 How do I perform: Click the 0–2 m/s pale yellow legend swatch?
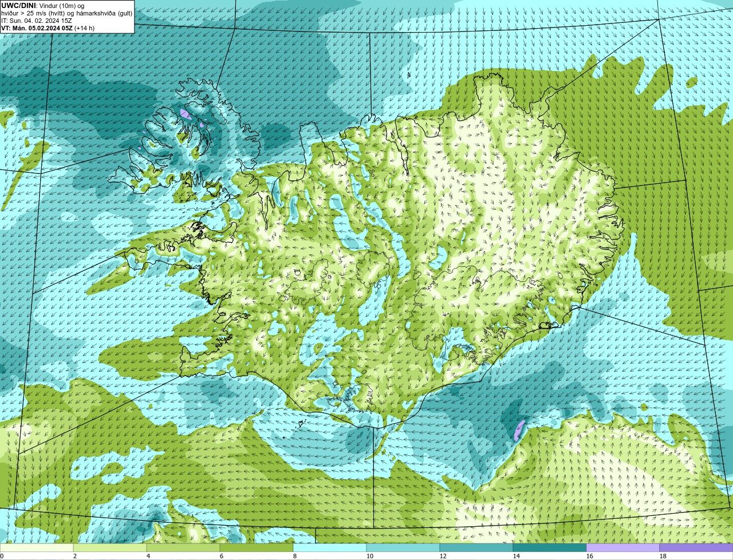(37, 547)
